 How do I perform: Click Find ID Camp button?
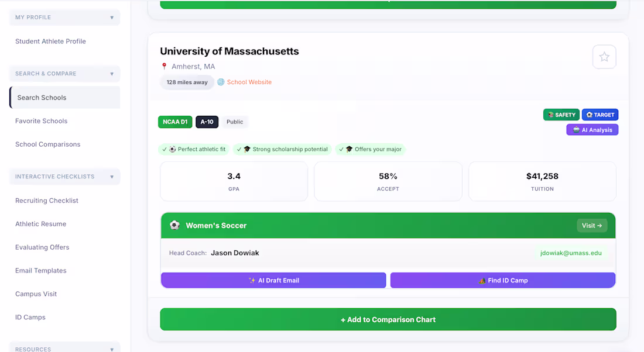click(x=503, y=280)
